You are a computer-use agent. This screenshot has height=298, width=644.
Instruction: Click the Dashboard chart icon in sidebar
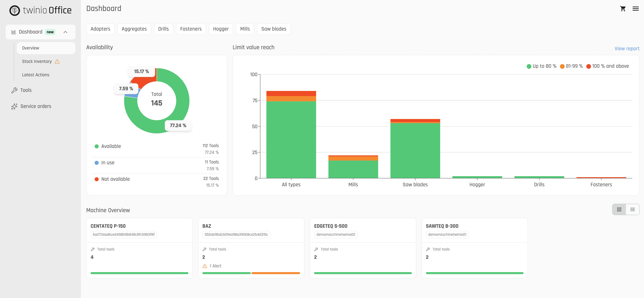point(13,32)
